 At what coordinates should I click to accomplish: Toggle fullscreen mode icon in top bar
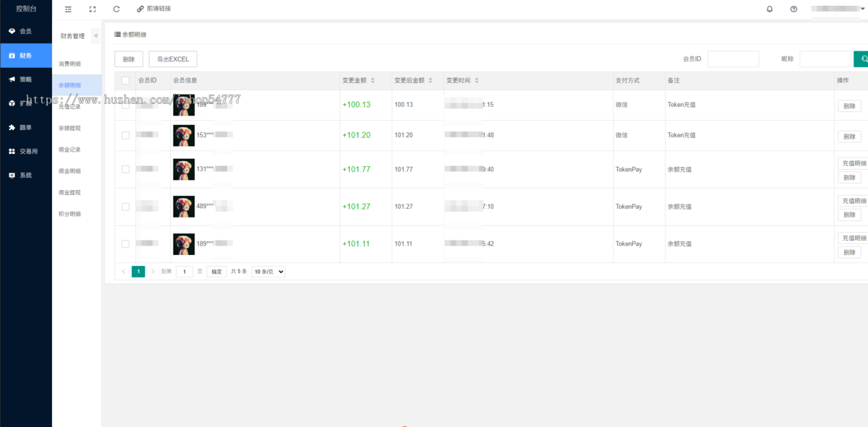pyautogui.click(x=92, y=9)
